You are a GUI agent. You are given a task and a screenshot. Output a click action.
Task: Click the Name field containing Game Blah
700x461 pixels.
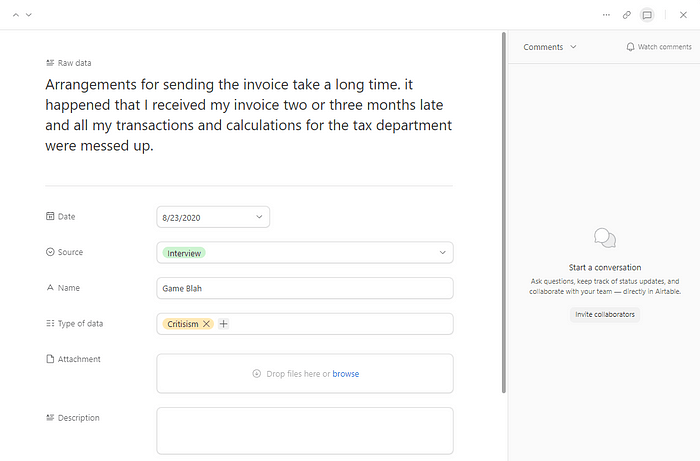305,288
